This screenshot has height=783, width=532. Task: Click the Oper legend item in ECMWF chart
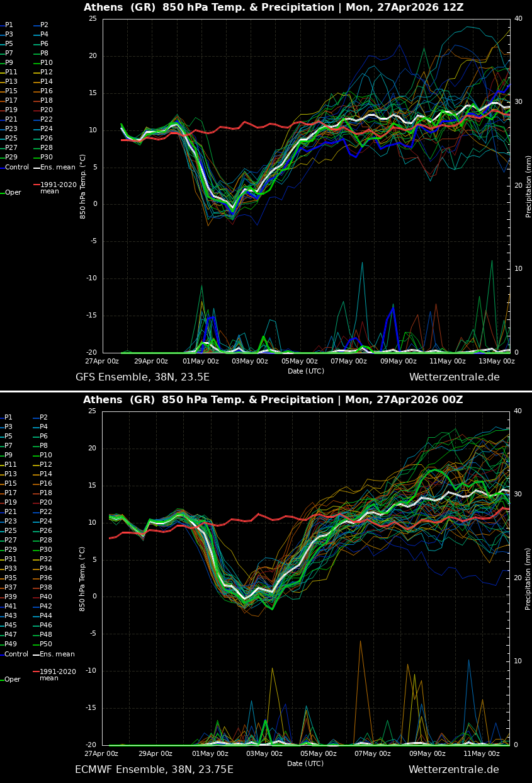13,680
